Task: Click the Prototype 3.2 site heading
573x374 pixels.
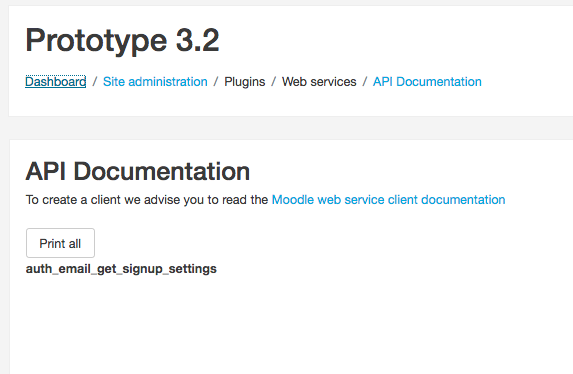Action: [122, 40]
